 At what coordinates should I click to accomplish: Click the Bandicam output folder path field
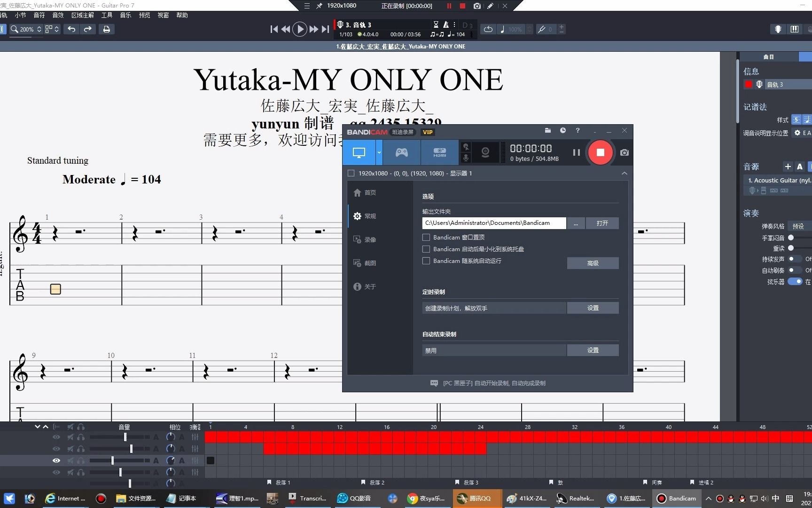click(494, 223)
